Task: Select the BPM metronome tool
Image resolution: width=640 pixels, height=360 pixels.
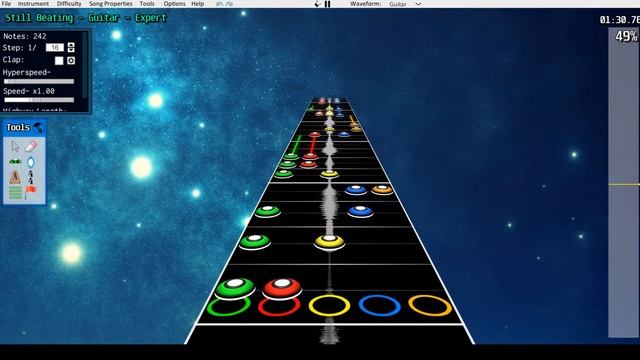Action: click(x=15, y=178)
